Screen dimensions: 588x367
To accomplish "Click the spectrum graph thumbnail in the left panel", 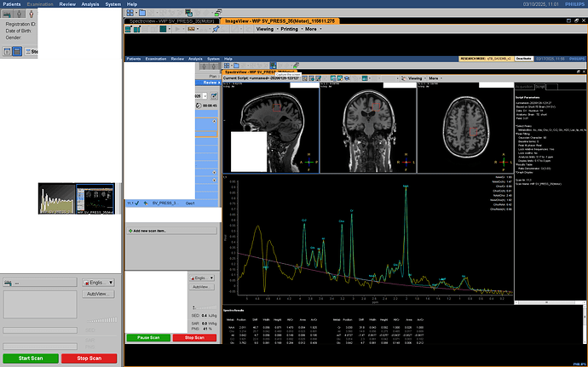I will tap(57, 198).
